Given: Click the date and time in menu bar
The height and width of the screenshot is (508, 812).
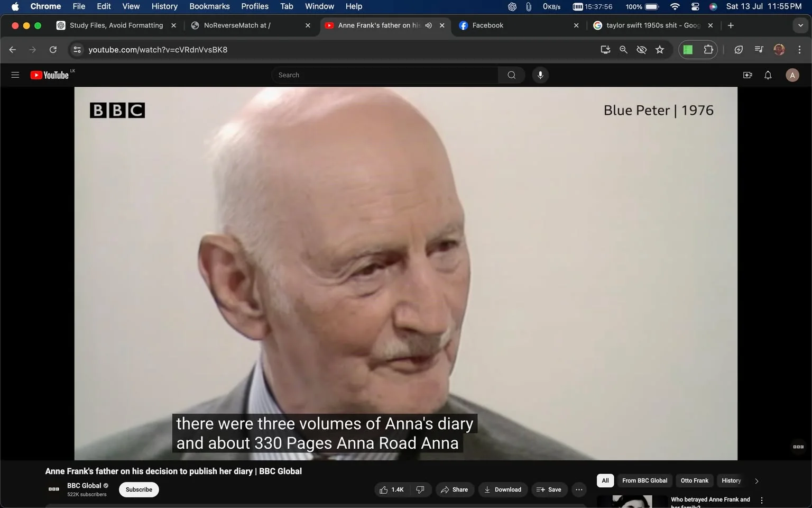Looking at the screenshot, I should (x=764, y=6).
